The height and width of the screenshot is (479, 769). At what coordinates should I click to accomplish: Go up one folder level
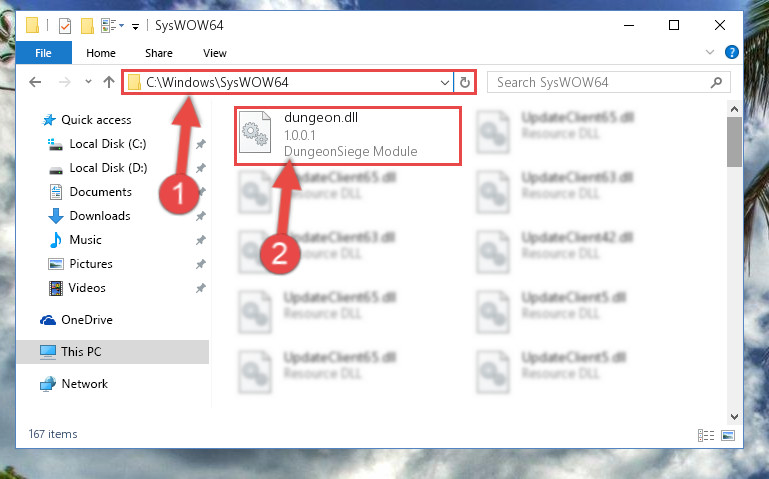pyautogui.click(x=109, y=82)
